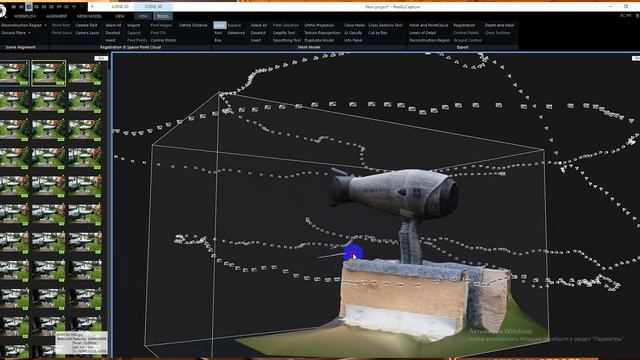Click Invert in Registration & Sparse Point Cloud
The width and height of the screenshot is (640, 360).
tap(110, 40)
